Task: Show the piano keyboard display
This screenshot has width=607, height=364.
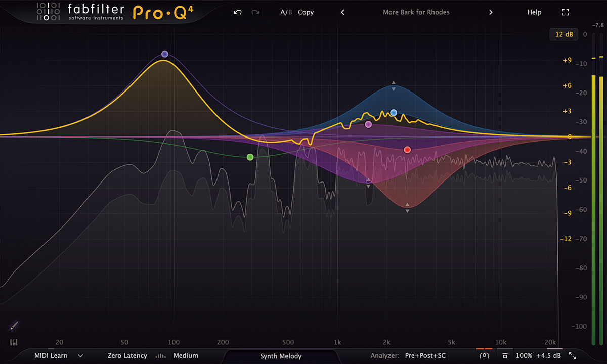Action: pyautogui.click(x=13, y=342)
